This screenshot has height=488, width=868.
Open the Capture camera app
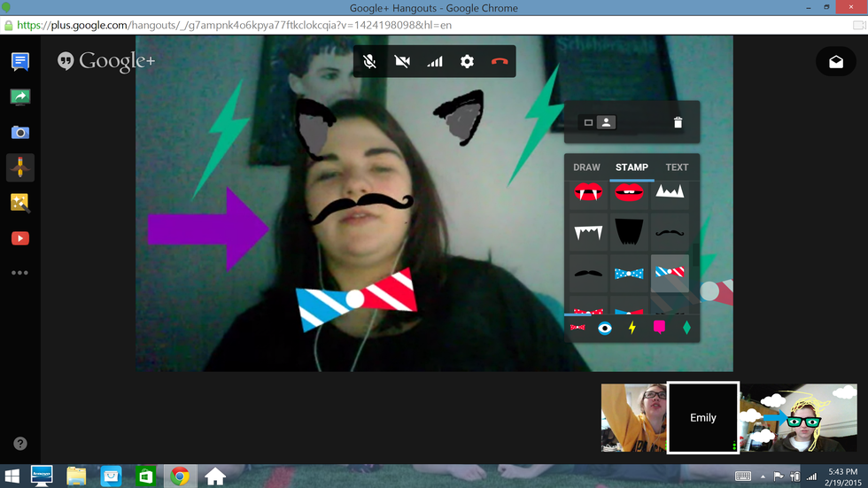tap(19, 133)
